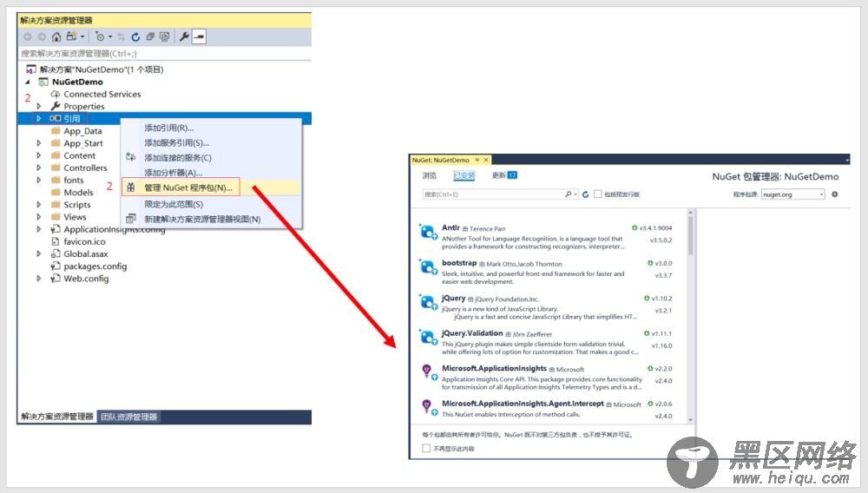Select the Views folder
Image resolution: width=868 pixels, height=493 pixels.
75,217
